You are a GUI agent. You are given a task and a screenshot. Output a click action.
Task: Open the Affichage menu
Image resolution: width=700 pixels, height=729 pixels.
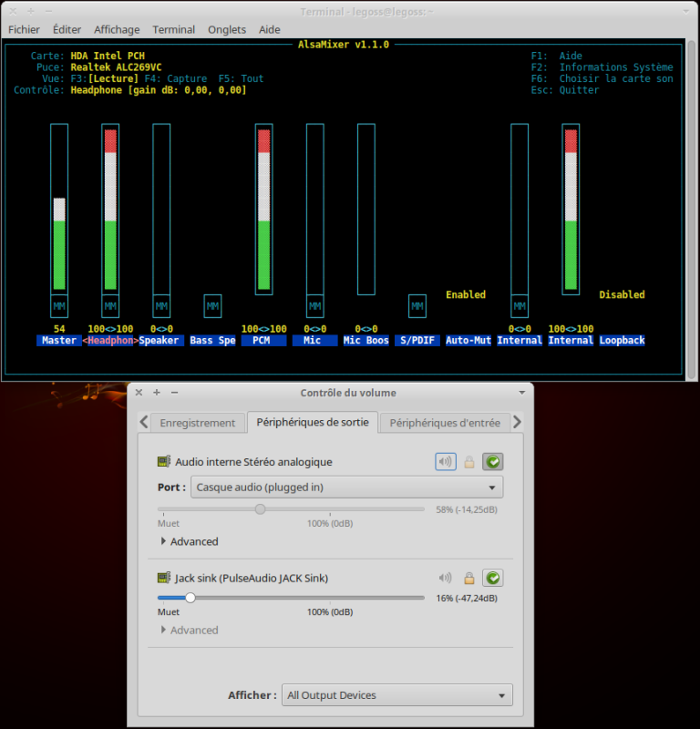pos(117,29)
